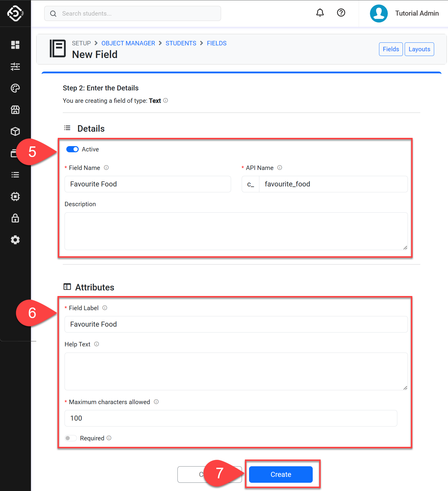448x491 pixels.
Task: Click the storefront icon in sidebar
Action: 15,110
